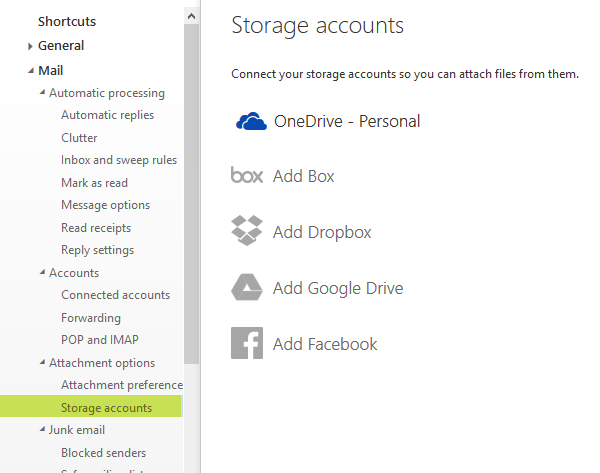Collapse the Automatic processing group arrow

point(42,92)
